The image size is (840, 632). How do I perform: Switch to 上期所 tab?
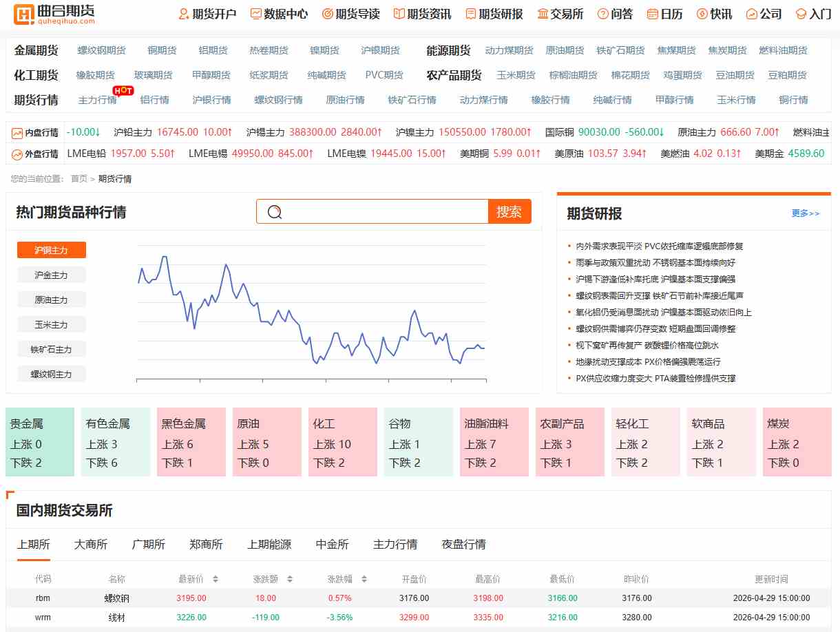coord(34,545)
